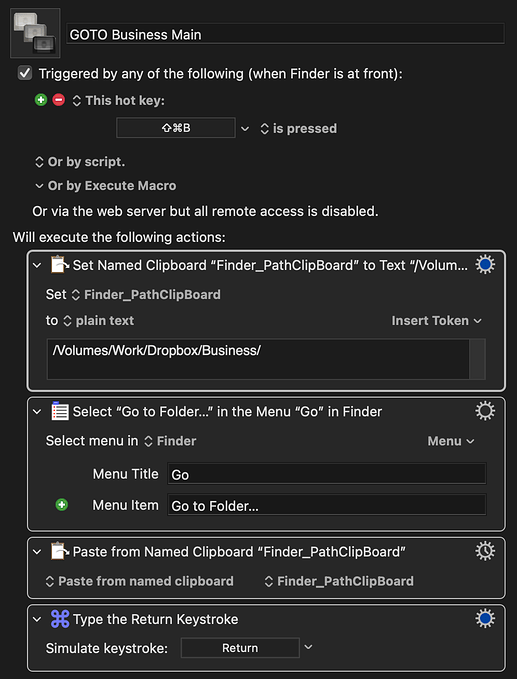The height and width of the screenshot is (679, 517).
Task: Toggle the 'Triggered by any of the following' checkbox
Action: click(x=25, y=73)
